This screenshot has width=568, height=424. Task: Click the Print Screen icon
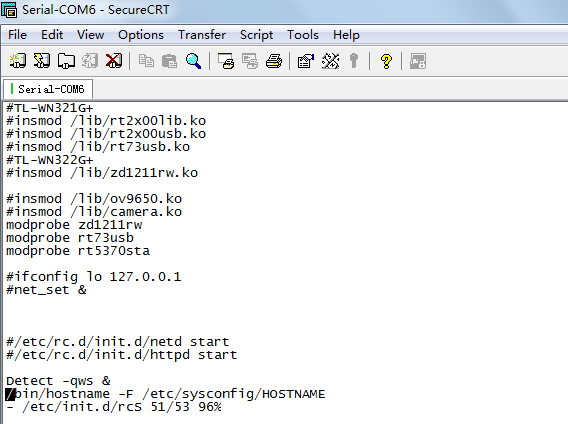click(x=226, y=61)
